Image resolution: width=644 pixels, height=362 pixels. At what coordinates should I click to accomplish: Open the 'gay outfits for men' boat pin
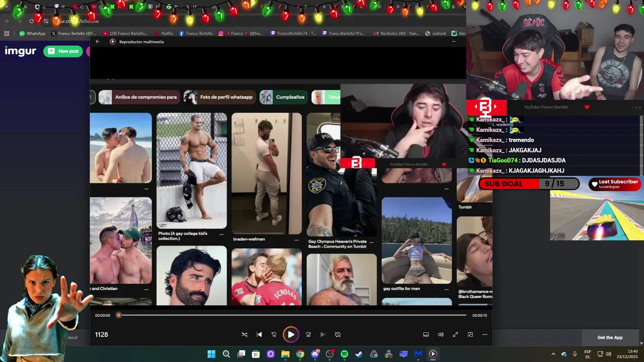click(x=417, y=240)
